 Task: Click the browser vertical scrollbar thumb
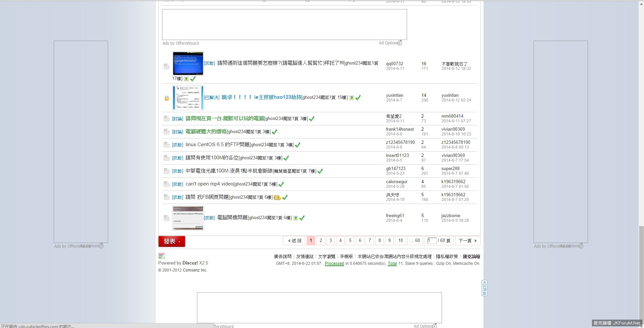641,272
